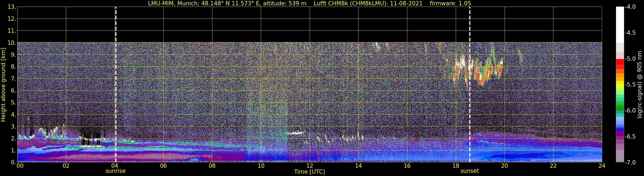
Task: Click the time axis tick label '18'
Action: pyautogui.click(x=456, y=166)
